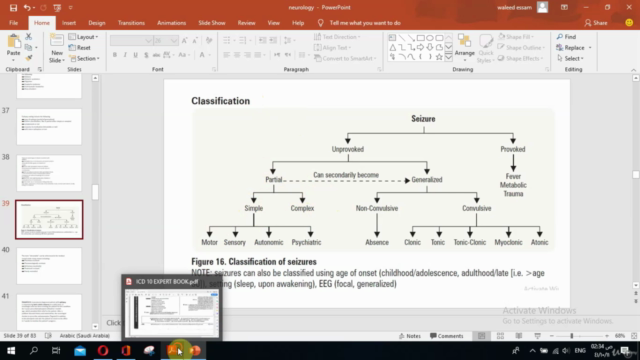Open Shape Fill dropdown
The height and width of the screenshot is (360, 640).
coord(516,37)
